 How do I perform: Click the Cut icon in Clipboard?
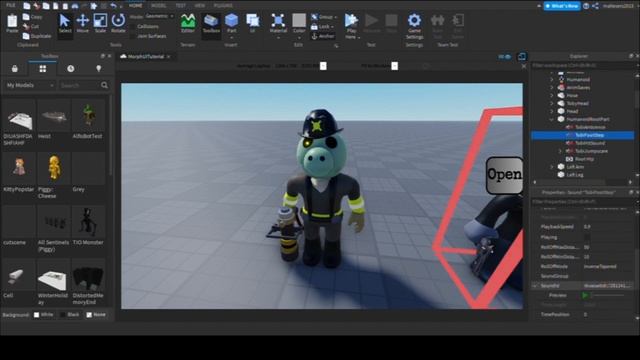click(26, 27)
